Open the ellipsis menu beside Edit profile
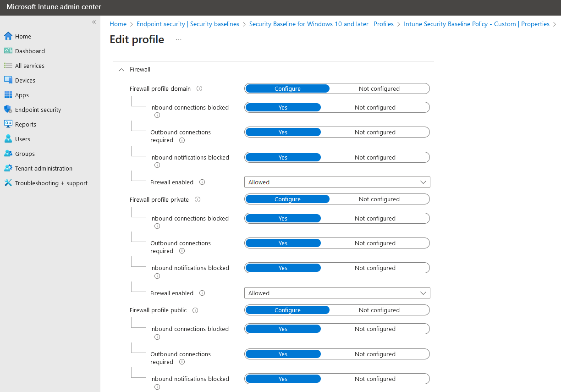The image size is (561, 392). pyautogui.click(x=179, y=39)
